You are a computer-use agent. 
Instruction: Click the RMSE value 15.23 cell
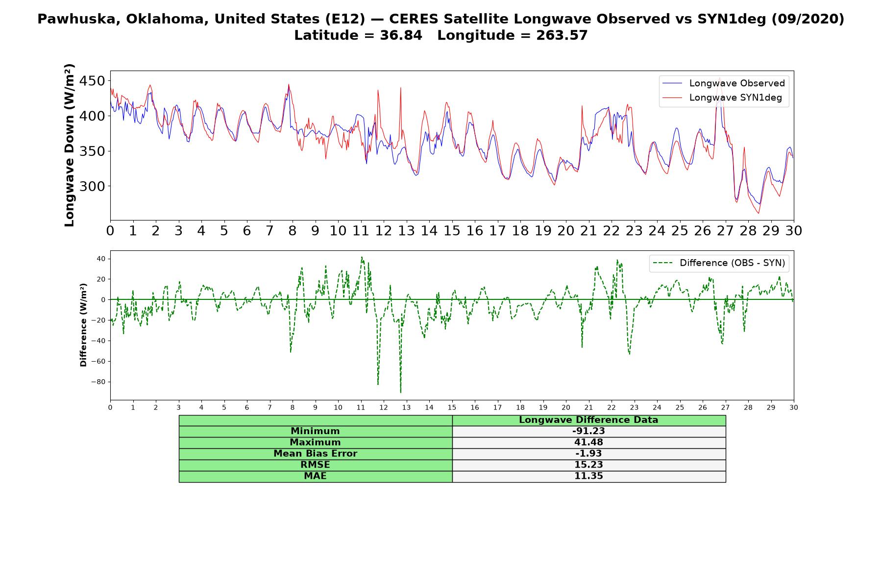click(588, 465)
